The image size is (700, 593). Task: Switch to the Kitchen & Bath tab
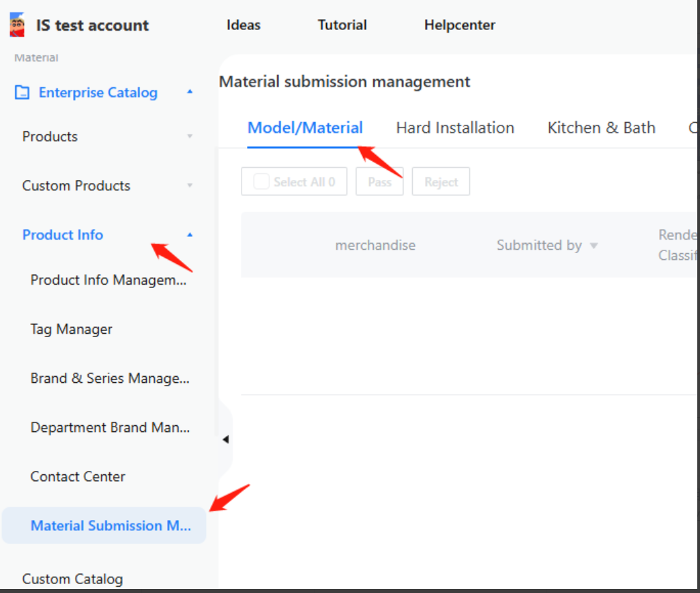click(601, 128)
